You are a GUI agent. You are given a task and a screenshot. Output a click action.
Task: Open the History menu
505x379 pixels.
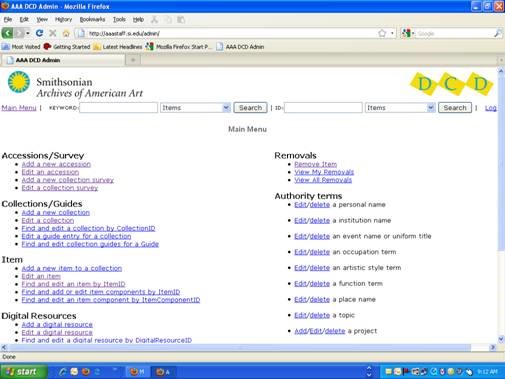tap(63, 20)
